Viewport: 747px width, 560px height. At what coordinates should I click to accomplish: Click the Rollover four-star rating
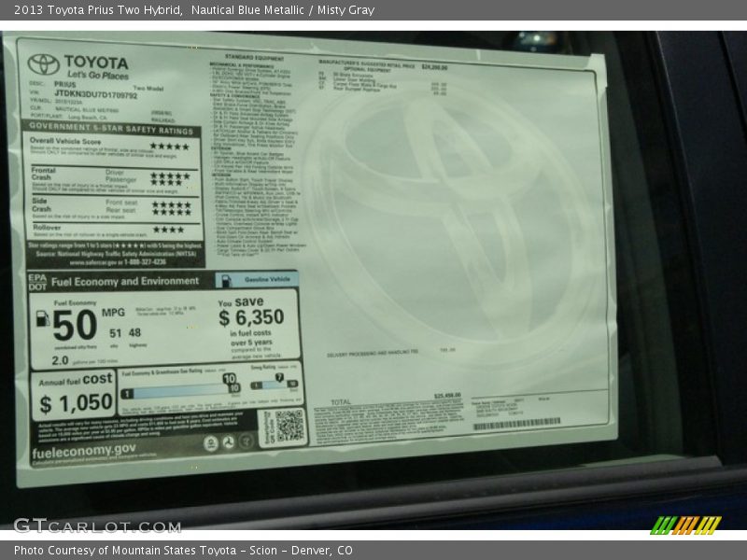coord(169,230)
